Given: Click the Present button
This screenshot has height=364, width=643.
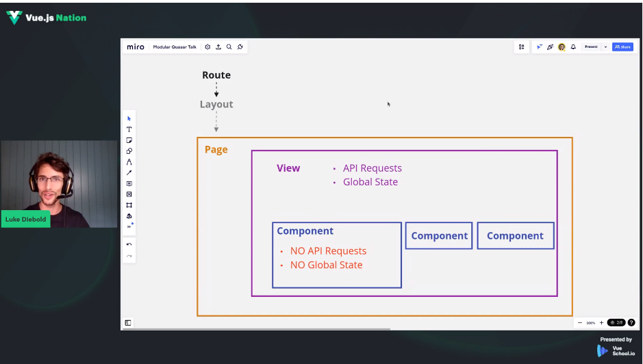Looking at the screenshot, I should click(590, 47).
